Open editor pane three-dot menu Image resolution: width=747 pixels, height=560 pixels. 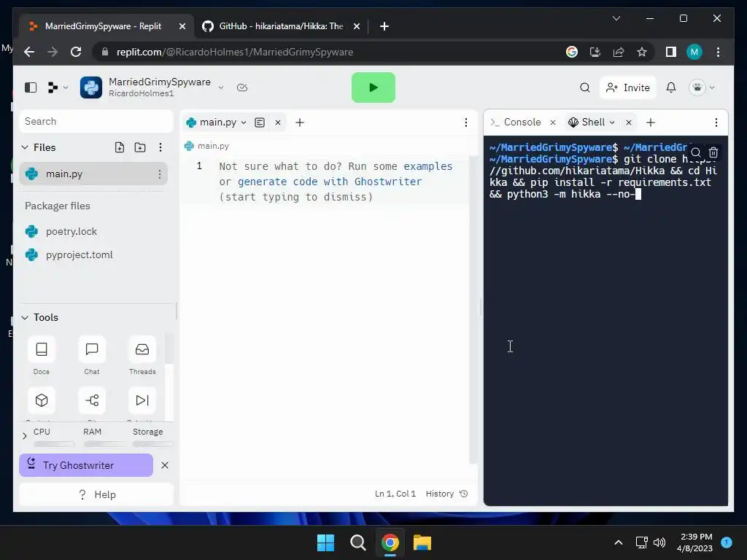(x=466, y=122)
